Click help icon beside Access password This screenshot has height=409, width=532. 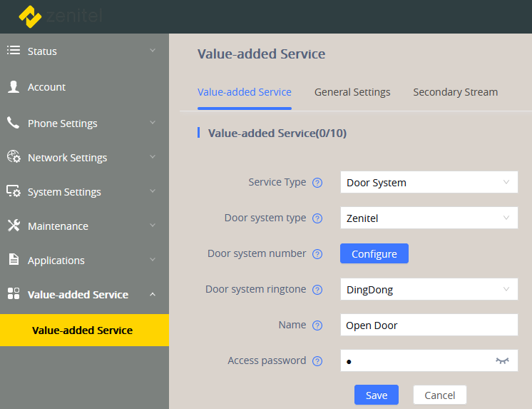click(x=317, y=361)
